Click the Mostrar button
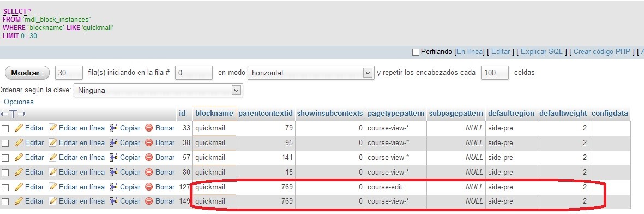This screenshot has height=214, width=644. [x=27, y=73]
